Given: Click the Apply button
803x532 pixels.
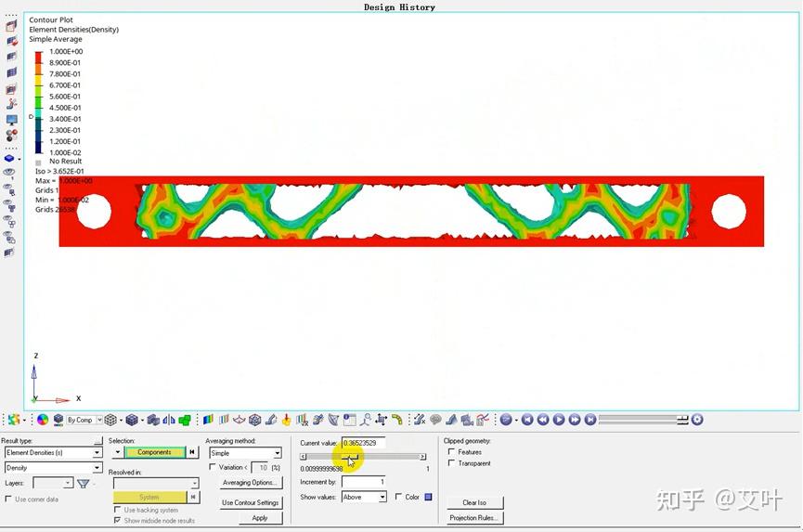Looking at the screenshot, I should coord(260,518).
